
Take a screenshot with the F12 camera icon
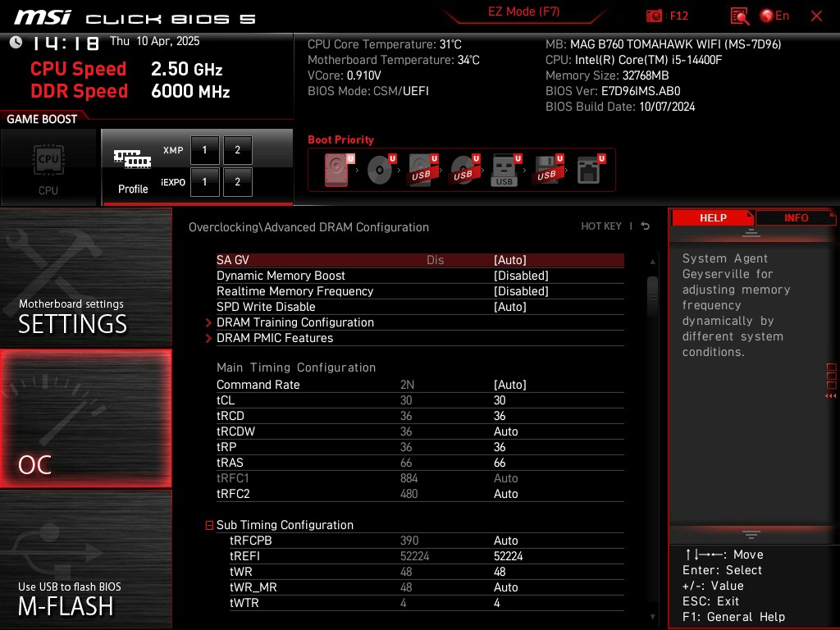[x=654, y=16]
